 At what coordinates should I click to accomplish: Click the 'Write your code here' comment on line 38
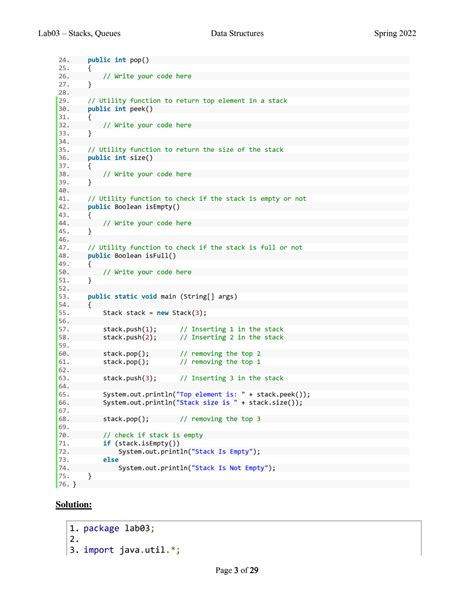(x=147, y=174)
